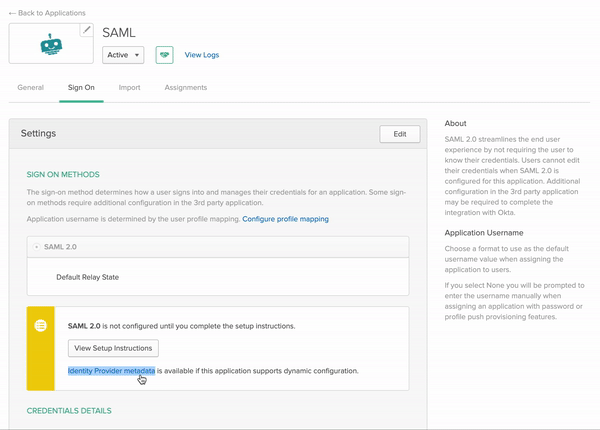The width and height of the screenshot is (600, 430).
Task: Open the Active status dropdown
Action: [x=123, y=55]
